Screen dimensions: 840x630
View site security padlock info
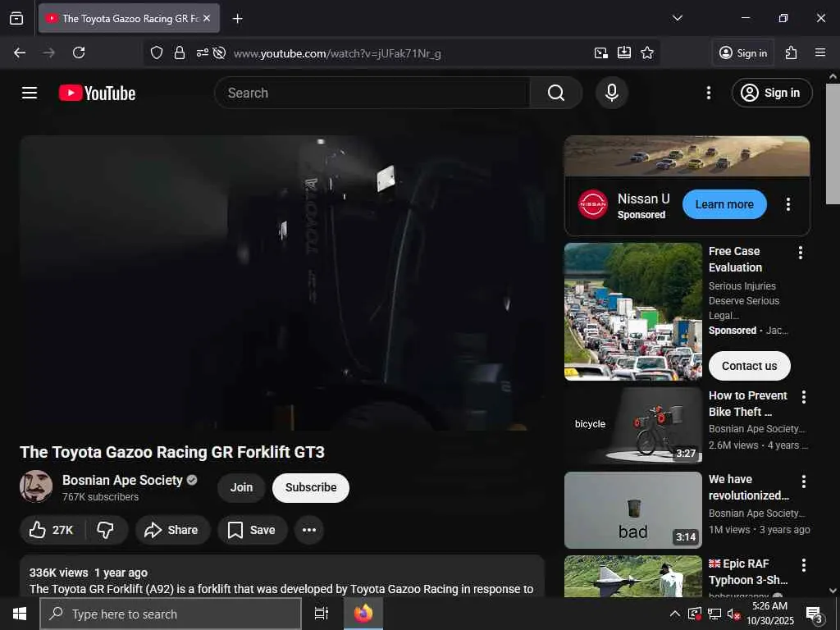[x=180, y=52]
